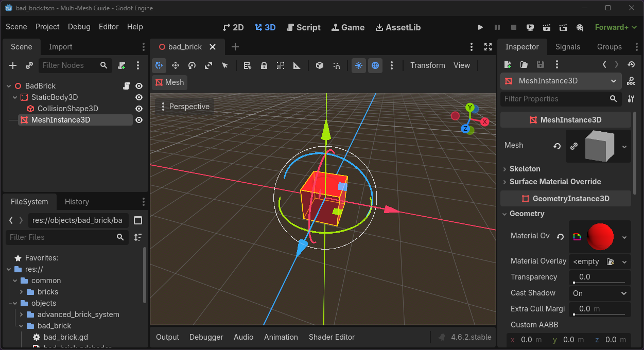This screenshot has height=350, width=644.
Task: Open the Output bottom panel
Action: point(167,337)
